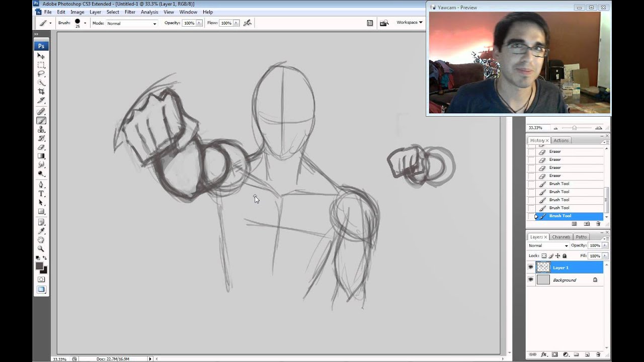
Task: Select the Rectangle shape tool
Action: click(41, 212)
